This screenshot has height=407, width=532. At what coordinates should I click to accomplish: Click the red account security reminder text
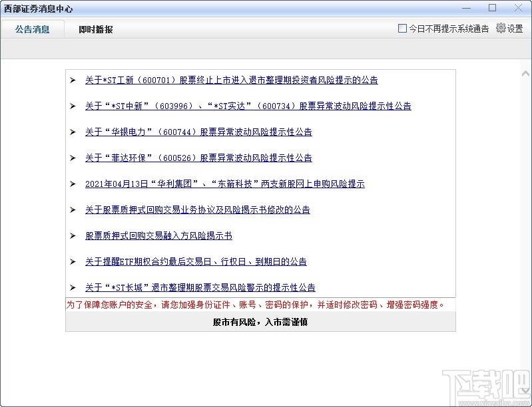pos(255,305)
